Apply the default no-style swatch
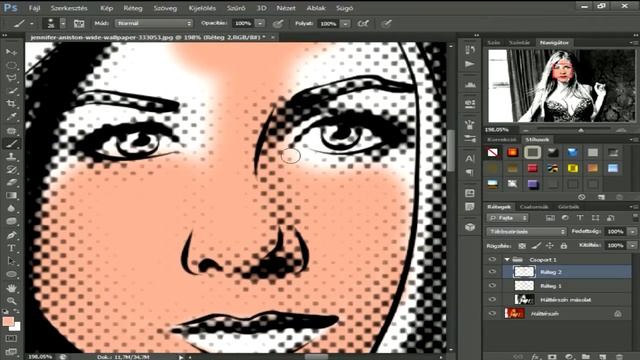Screen dimensions: 640x360 tap(493, 153)
